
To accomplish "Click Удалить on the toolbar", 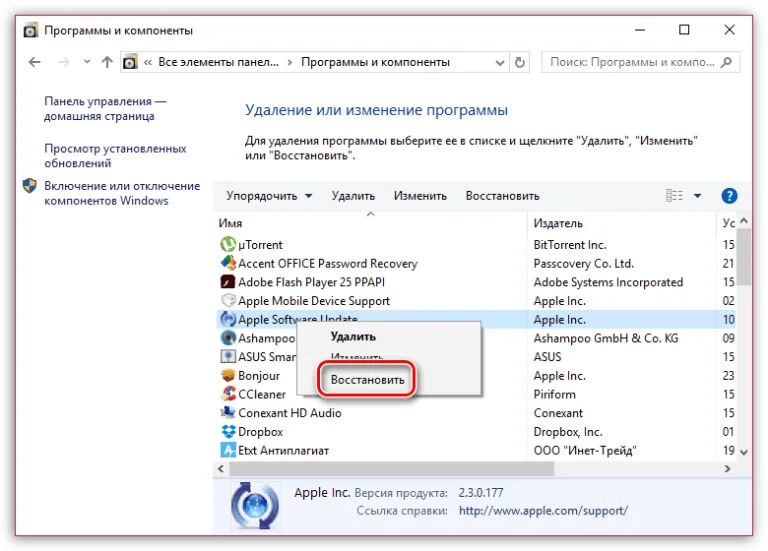I will coord(353,195).
